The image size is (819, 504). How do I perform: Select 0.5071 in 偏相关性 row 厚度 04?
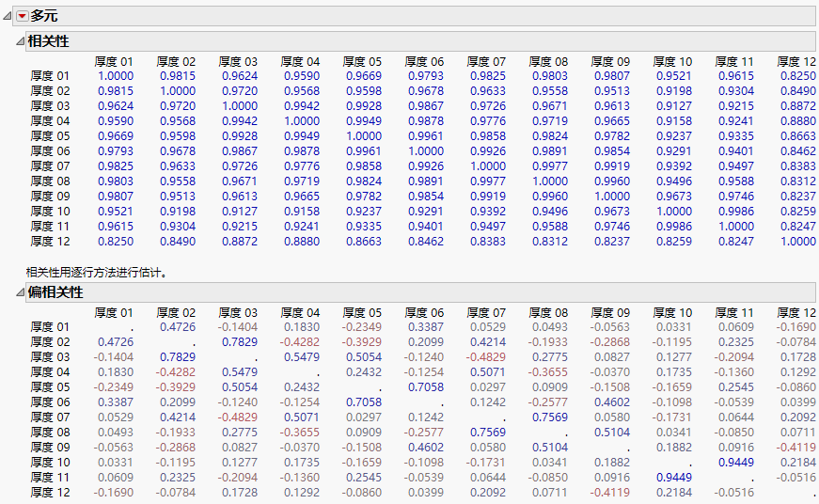point(488,372)
